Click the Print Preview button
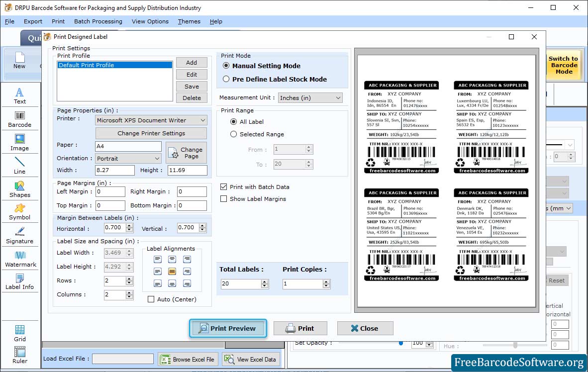The image size is (588, 372). [228, 329]
